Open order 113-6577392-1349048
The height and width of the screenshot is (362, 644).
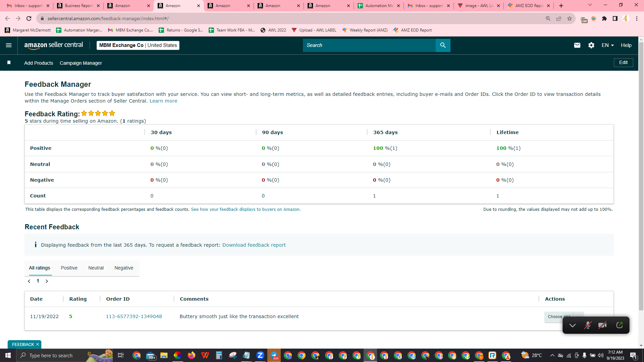coord(134,316)
